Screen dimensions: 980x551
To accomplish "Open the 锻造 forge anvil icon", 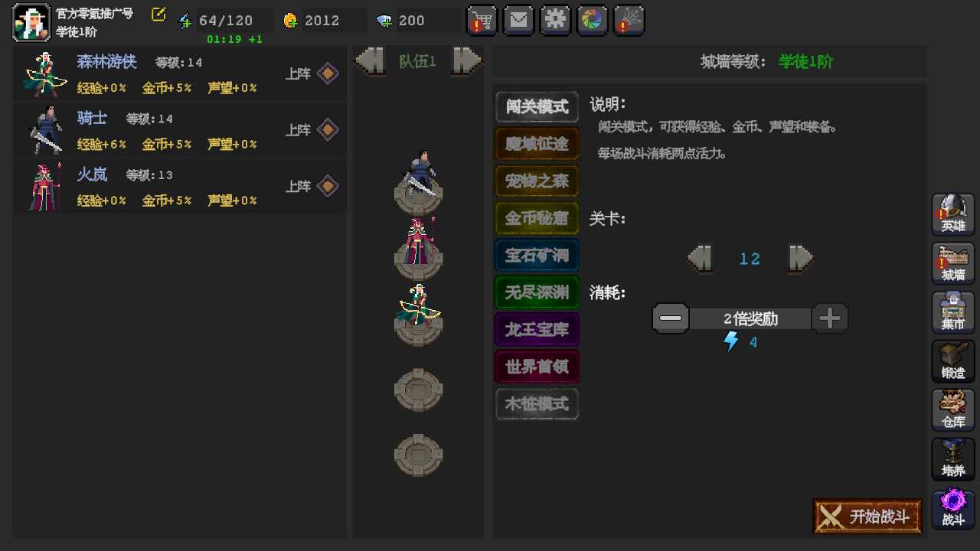I will [953, 361].
